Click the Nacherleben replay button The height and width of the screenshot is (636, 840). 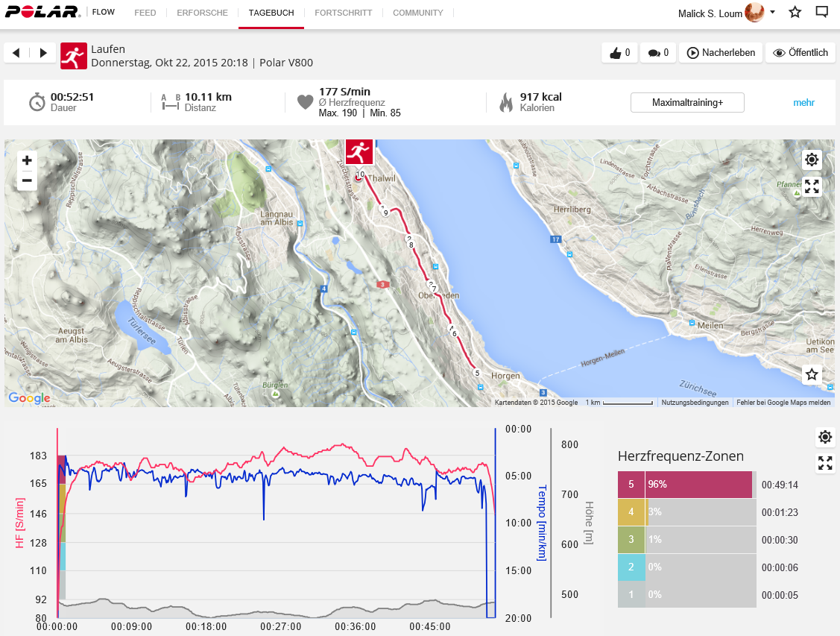[721, 53]
